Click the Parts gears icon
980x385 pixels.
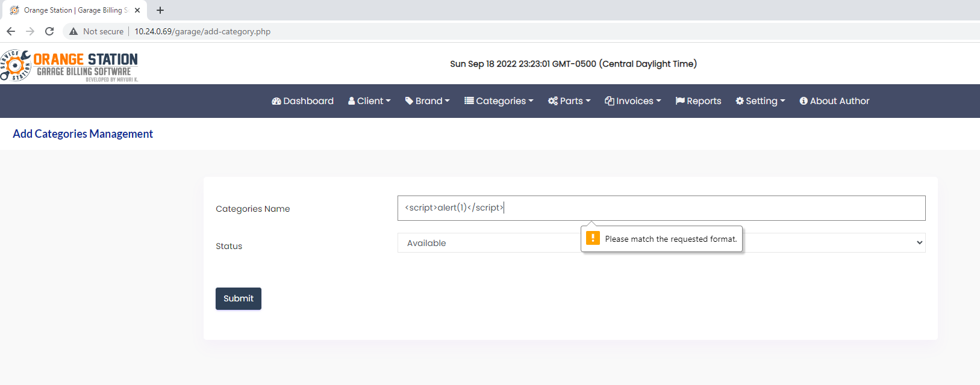click(553, 101)
